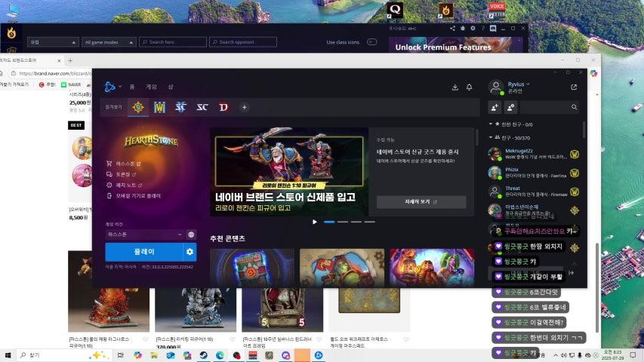Select friend Phizix
This screenshot has width=644, height=362.
534,173
